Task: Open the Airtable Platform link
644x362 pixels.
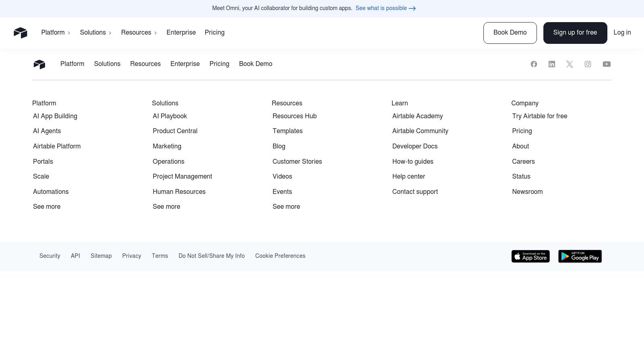Action: 57,146
